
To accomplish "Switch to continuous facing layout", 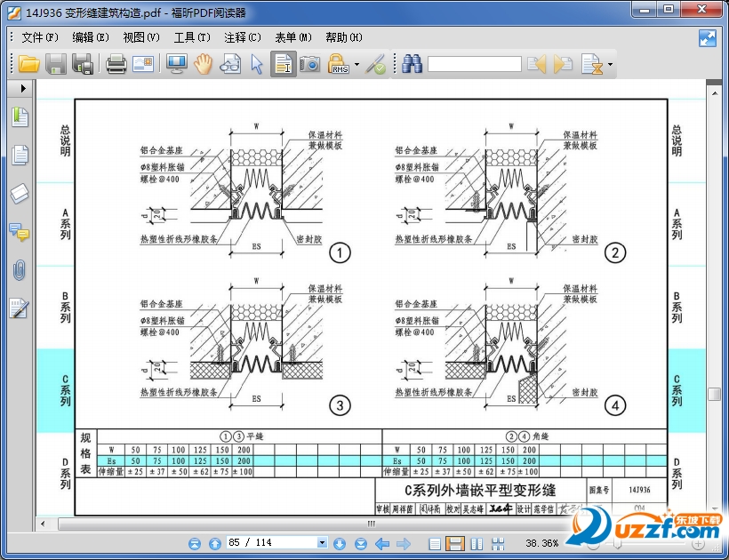I will [498, 544].
